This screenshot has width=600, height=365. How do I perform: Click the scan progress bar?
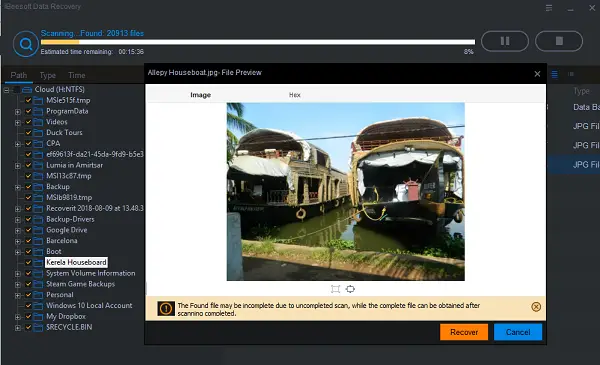tap(258, 42)
